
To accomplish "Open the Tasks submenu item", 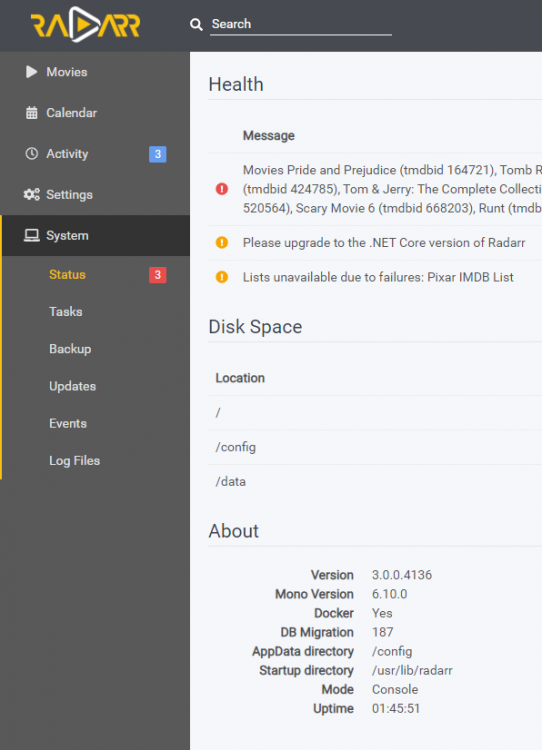I will tap(66, 312).
